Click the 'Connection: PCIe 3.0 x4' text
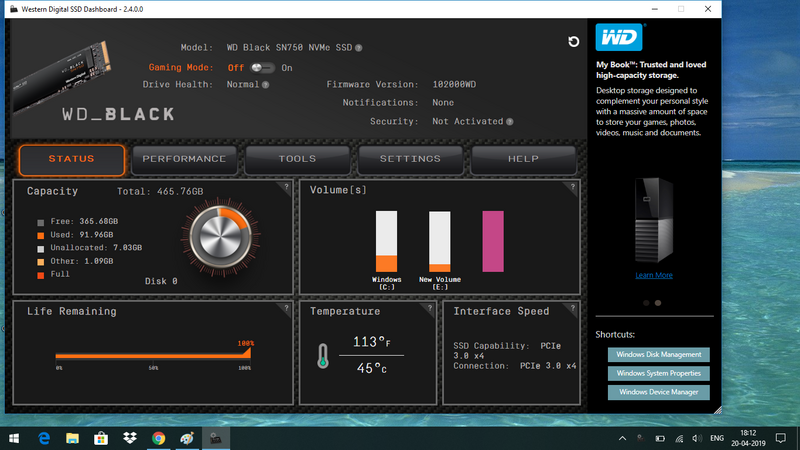This screenshot has width=800, height=450. point(515,366)
